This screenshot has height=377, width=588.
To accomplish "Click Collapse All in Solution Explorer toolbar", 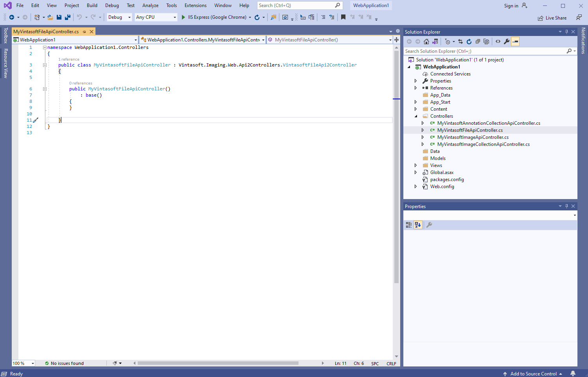I will (x=478, y=41).
